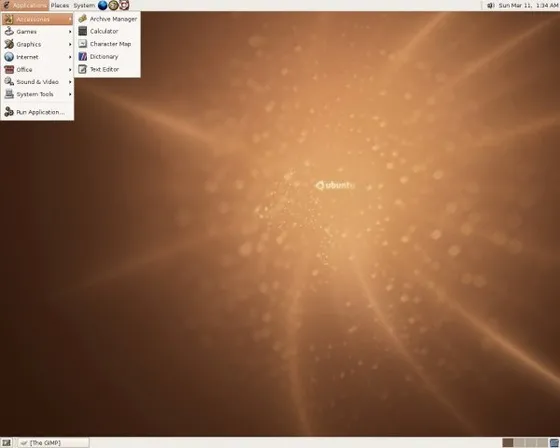Screen dimensions: 560x448
Task: Click the System Tools computer icon
Action: pos(9,94)
